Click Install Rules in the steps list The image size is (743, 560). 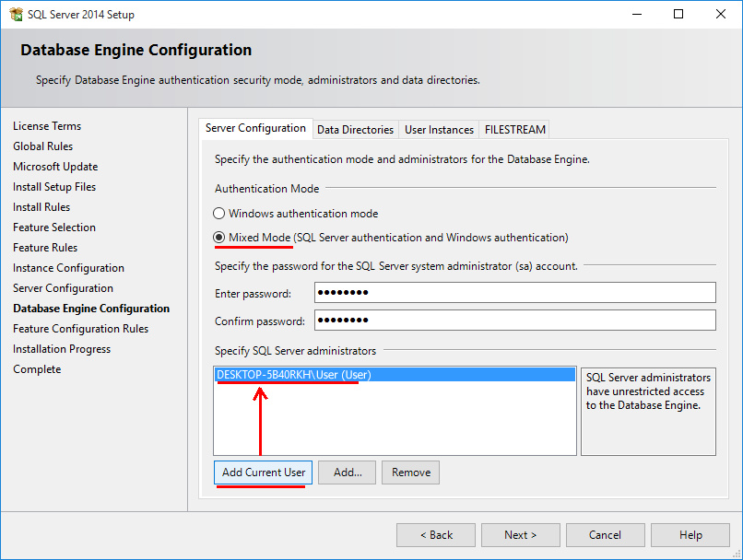pyautogui.click(x=41, y=207)
